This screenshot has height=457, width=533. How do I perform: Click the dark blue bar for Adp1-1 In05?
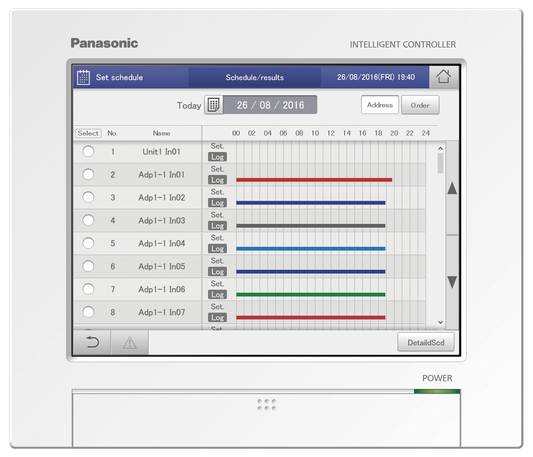pos(311,272)
